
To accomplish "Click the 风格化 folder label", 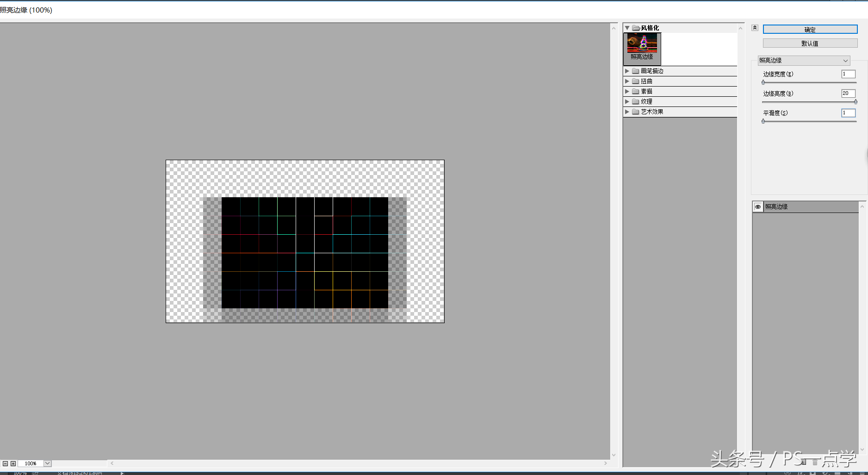I will [x=650, y=28].
